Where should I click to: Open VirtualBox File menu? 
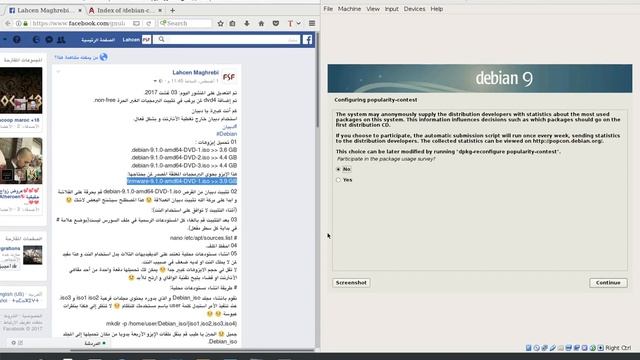tap(328, 9)
